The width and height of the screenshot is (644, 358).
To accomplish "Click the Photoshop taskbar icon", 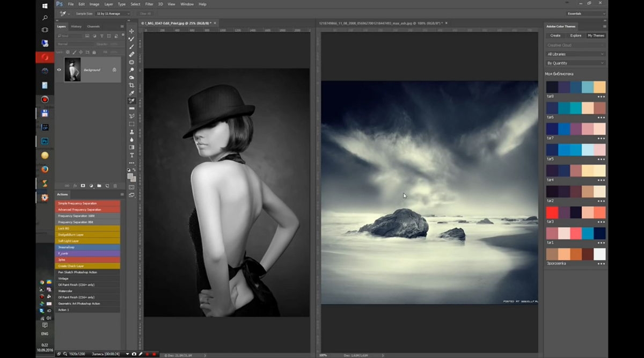I will (x=45, y=141).
